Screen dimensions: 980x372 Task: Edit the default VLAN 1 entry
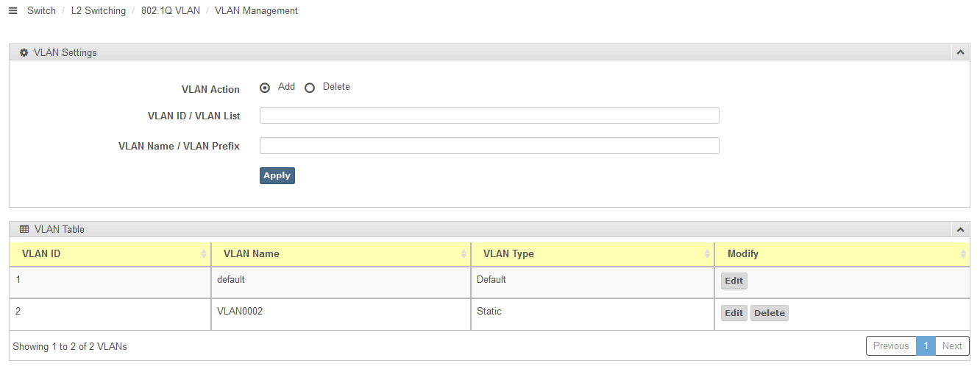(x=734, y=281)
